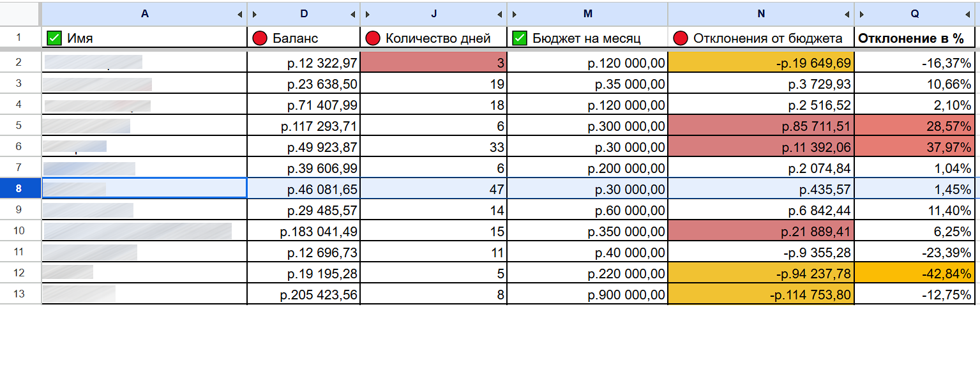
Task: Click the red circle icon next to Баланс
Action: pyautogui.click(x=260, y=38)
